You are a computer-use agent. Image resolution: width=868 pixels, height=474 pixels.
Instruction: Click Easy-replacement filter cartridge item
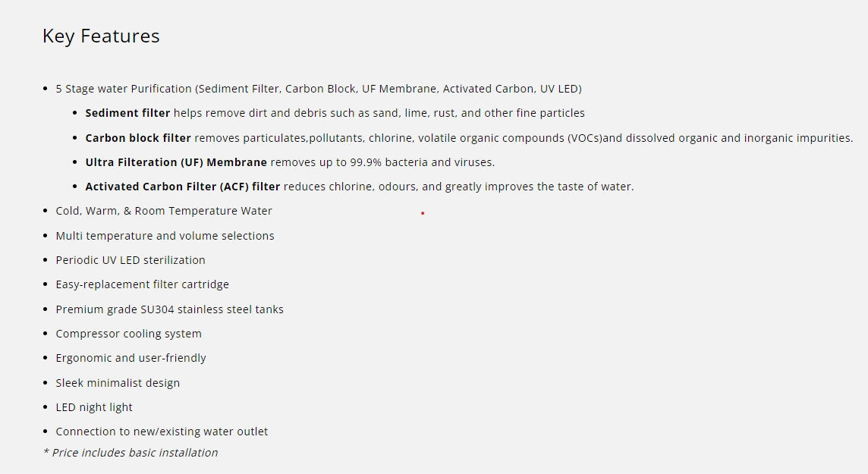tap(143, 285)
